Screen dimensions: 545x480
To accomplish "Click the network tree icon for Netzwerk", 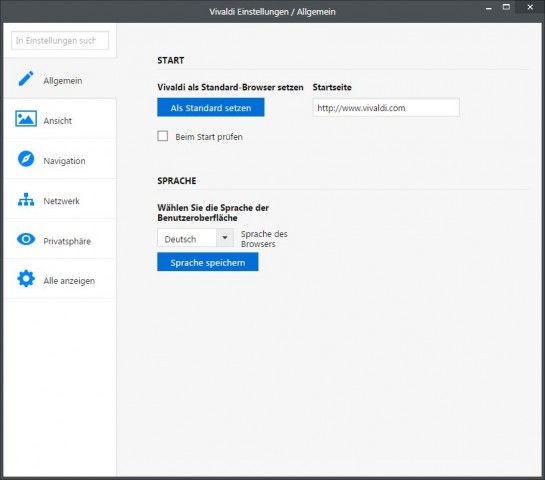I will coord(26,200).
